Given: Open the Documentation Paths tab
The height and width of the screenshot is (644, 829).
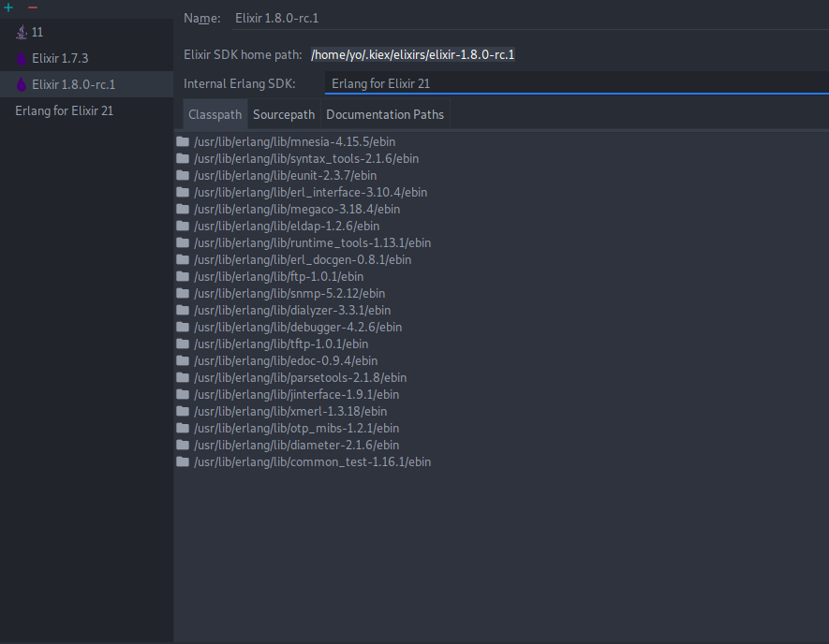Looking at the screenshot, I should [385, 114].
